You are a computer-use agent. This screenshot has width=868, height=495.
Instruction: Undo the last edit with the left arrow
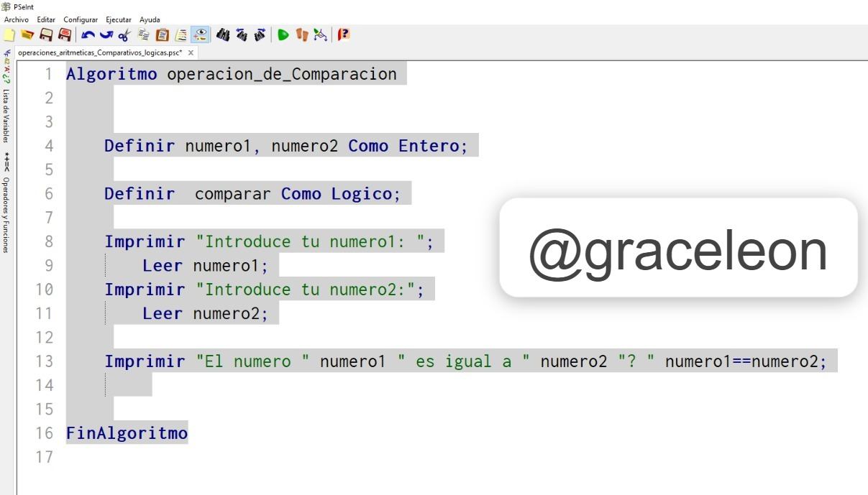click(x=88, y=34)
